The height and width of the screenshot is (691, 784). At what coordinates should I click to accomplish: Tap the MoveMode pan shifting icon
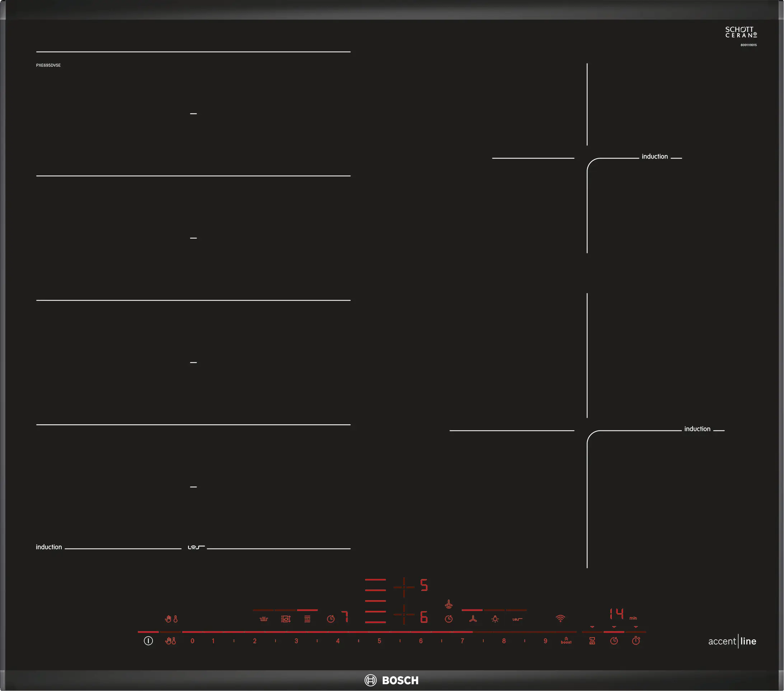point(286,619)
